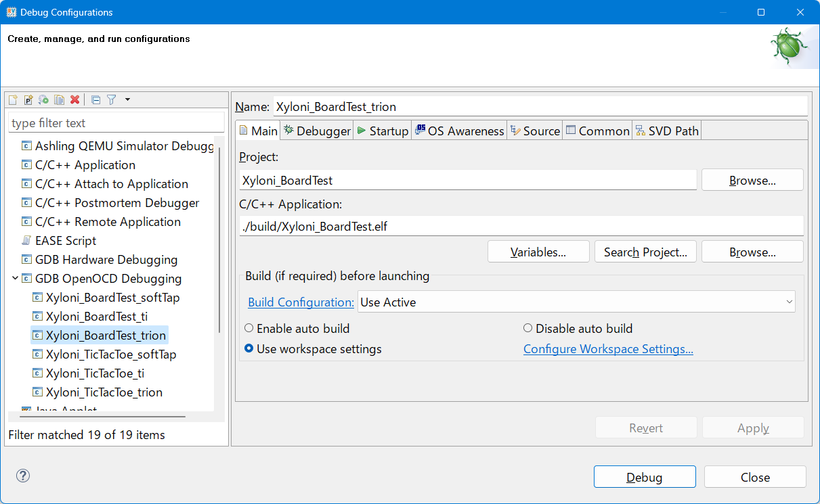The height and width of the screenshot is (504, 820).
Task: Click the New launch configuration prototype icon
Action: click(28, 100)
